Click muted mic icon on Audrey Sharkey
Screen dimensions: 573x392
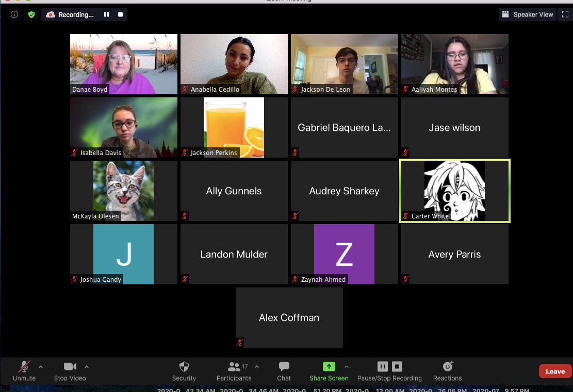295,216
